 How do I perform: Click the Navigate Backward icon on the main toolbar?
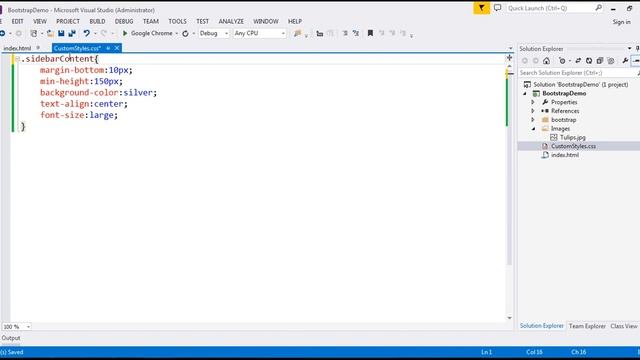tap(2, 33)
